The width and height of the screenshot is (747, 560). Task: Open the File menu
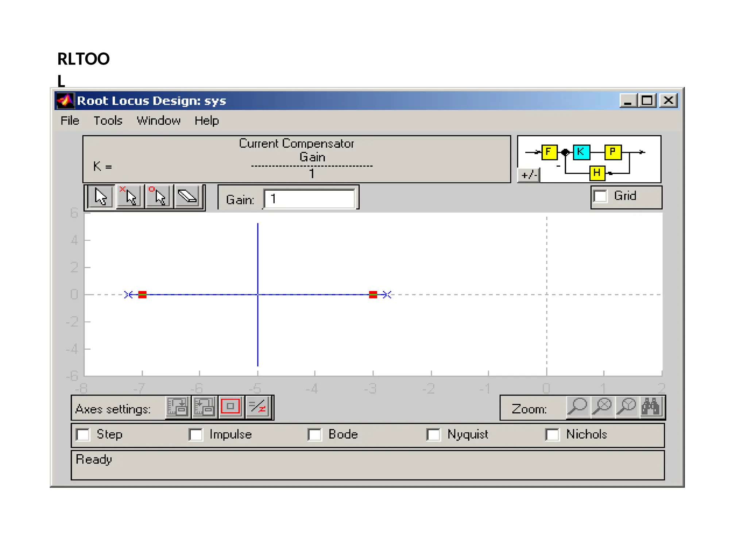click(x=70, y=121)
